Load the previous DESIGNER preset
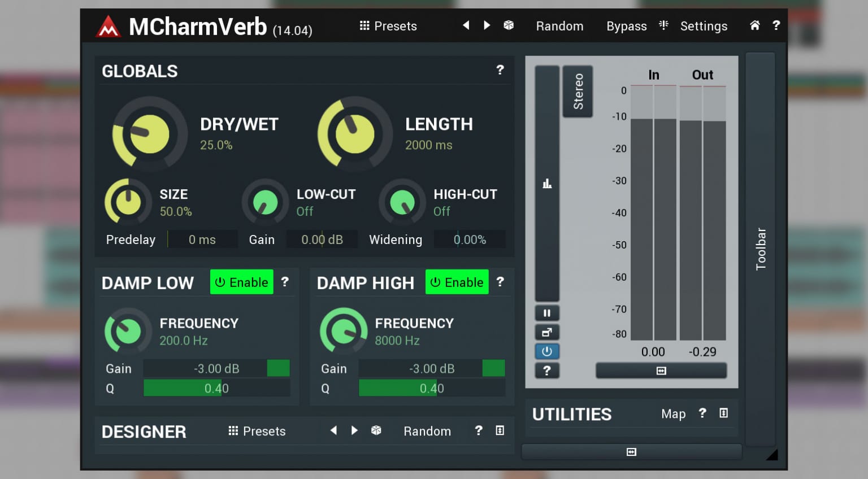The width and height of the screenshot is (868, 479). click(x=333, y=430)
